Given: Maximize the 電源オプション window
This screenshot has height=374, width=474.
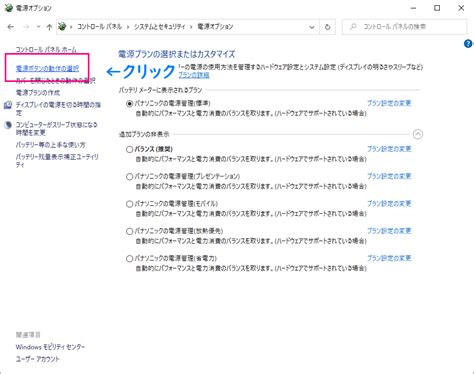Looking at the screenshot, I should point(437,8).
